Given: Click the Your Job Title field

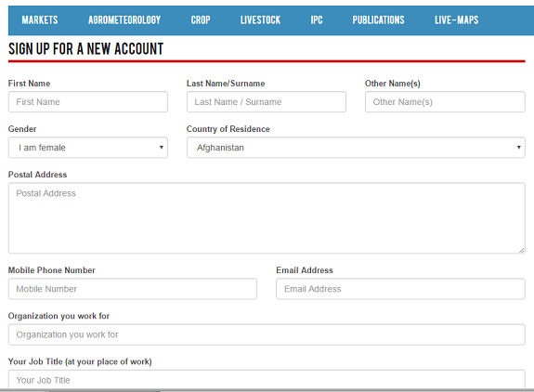Looking at the screenshot, I should (x=267, y=379).
